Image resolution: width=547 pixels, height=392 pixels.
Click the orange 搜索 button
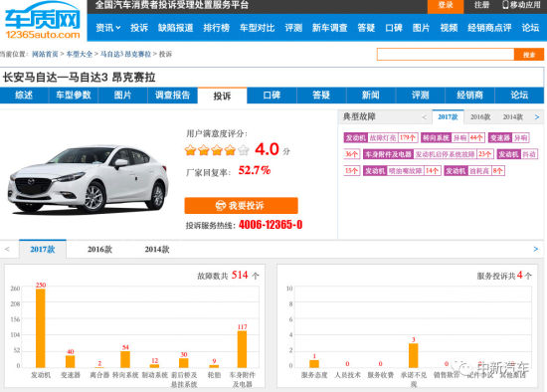[529, 55]
